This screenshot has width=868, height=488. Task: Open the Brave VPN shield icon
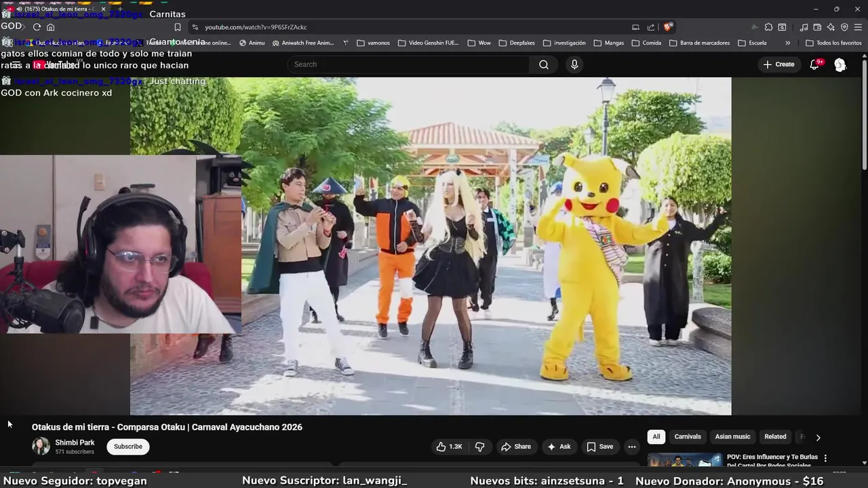point(844,27)
